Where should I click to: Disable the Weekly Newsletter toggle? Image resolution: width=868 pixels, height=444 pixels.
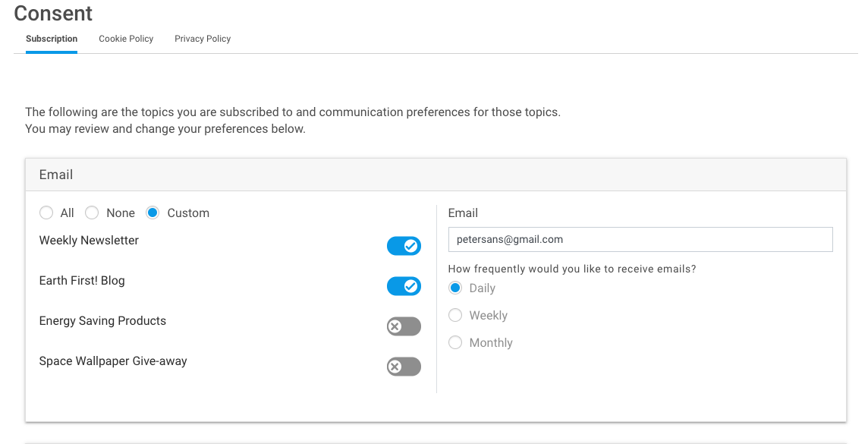tap(404, 246)
